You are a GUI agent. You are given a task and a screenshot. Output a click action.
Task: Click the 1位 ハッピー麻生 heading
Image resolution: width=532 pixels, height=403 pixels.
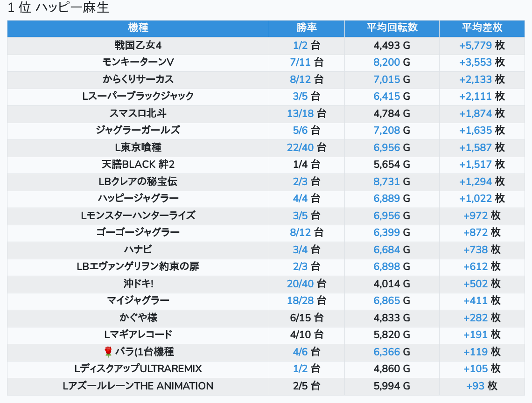tap(58, 7)
